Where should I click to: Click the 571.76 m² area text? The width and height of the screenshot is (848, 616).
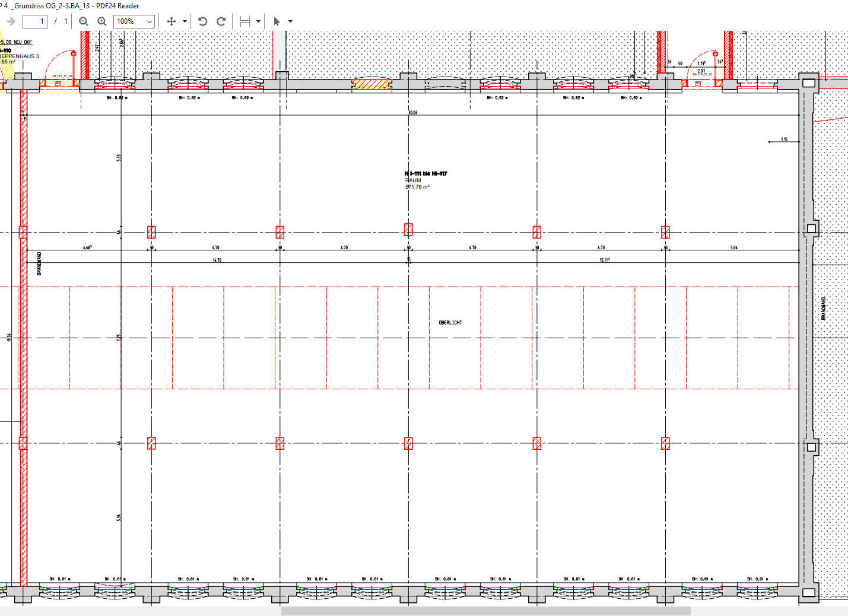point(417,187)
